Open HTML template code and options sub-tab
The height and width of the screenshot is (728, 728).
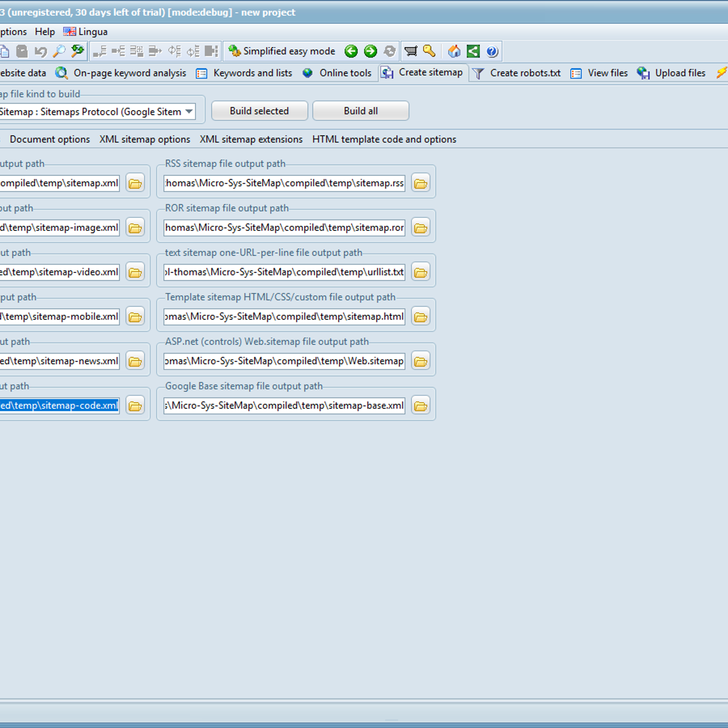384,139
